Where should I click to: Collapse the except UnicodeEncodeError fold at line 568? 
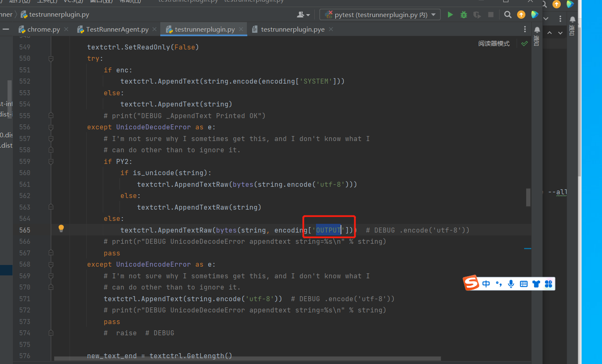point(51,265)
